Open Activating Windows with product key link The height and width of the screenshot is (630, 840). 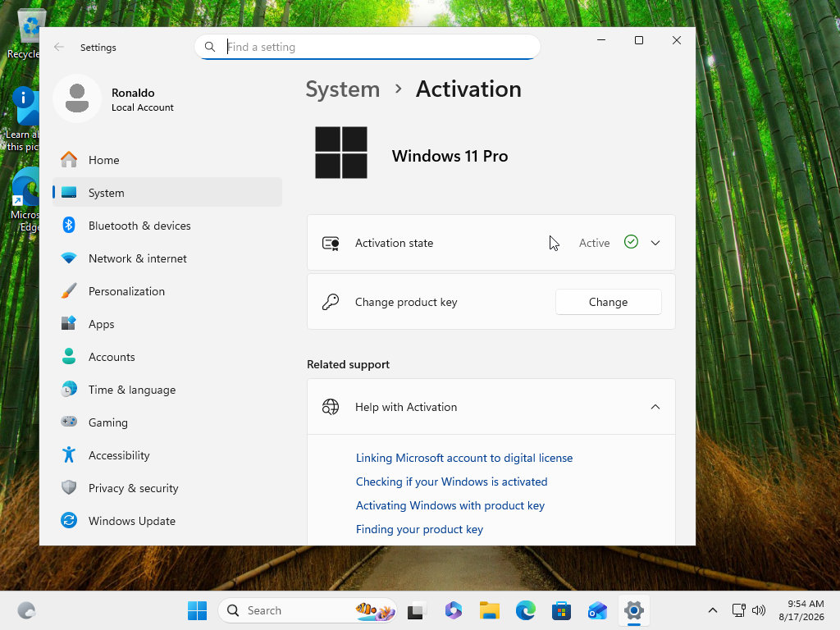pyautogui.click(x=450, y=505)
